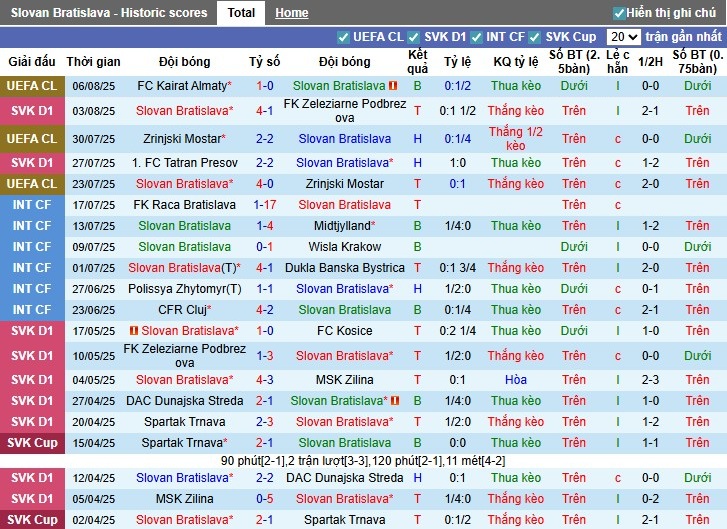Click SVK D1 league label on 03/08/25 row
The image size is (727, 529).
(x=32, y=111)
